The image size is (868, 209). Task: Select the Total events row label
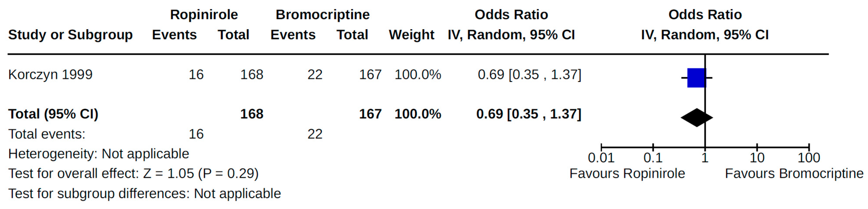click(47, 134)
